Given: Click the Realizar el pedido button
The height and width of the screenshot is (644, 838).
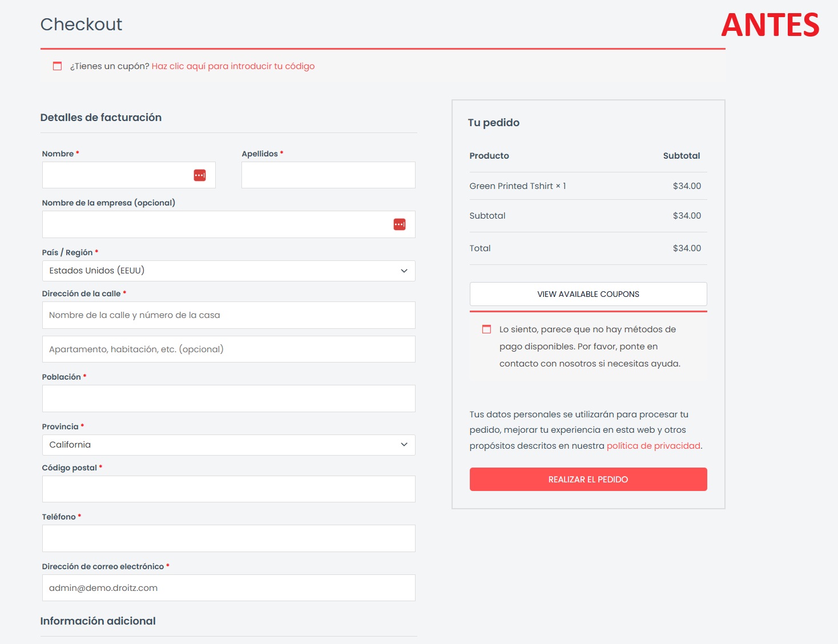Looking at the screenshot, I should (588, 480).
